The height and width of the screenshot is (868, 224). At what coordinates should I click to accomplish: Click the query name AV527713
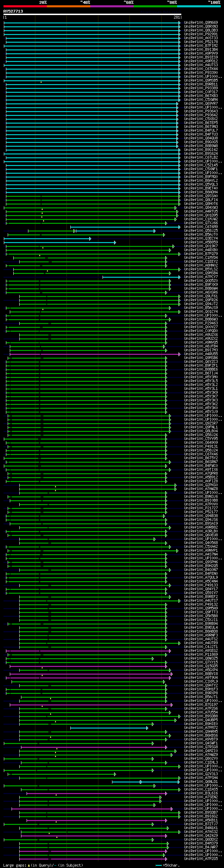(x=13, y=11)
